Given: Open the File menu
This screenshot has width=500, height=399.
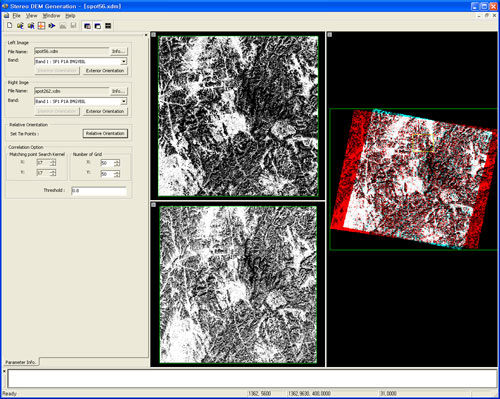Looking at the screenshot, I should tap(16, 16).
